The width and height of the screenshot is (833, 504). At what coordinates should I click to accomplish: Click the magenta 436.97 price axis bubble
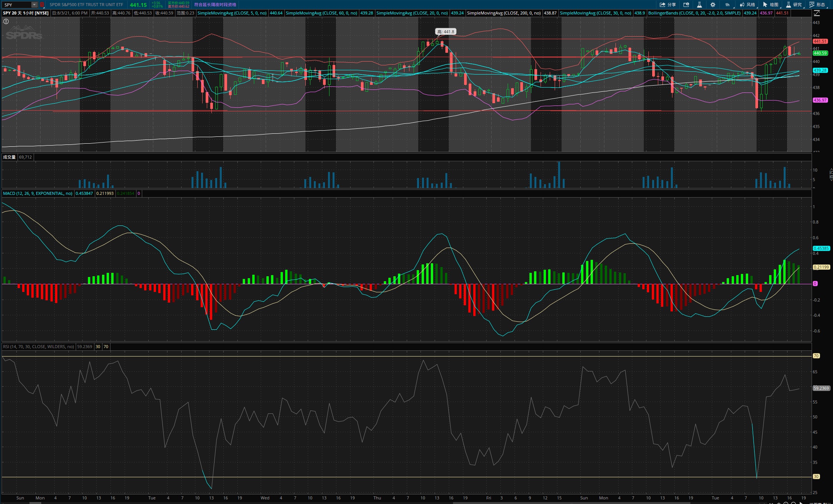[820, 100]
